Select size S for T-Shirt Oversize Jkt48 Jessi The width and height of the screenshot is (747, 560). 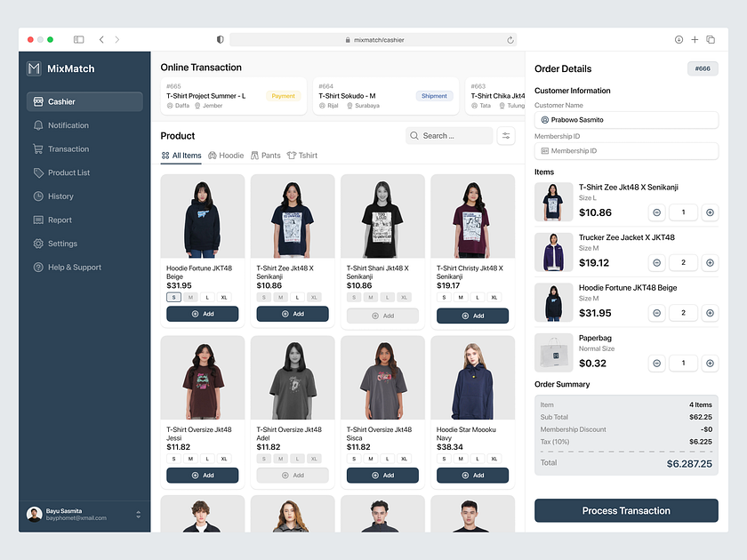click(174, 459)
